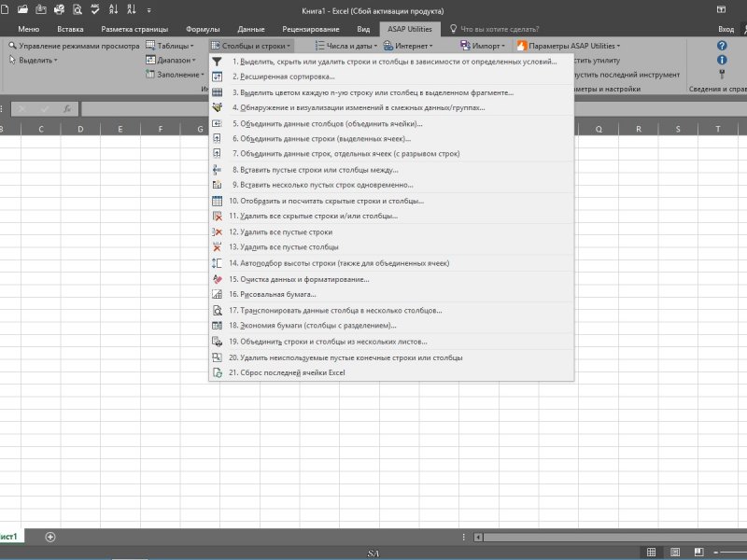Expand the Импорт dropdown

[483, 46]
